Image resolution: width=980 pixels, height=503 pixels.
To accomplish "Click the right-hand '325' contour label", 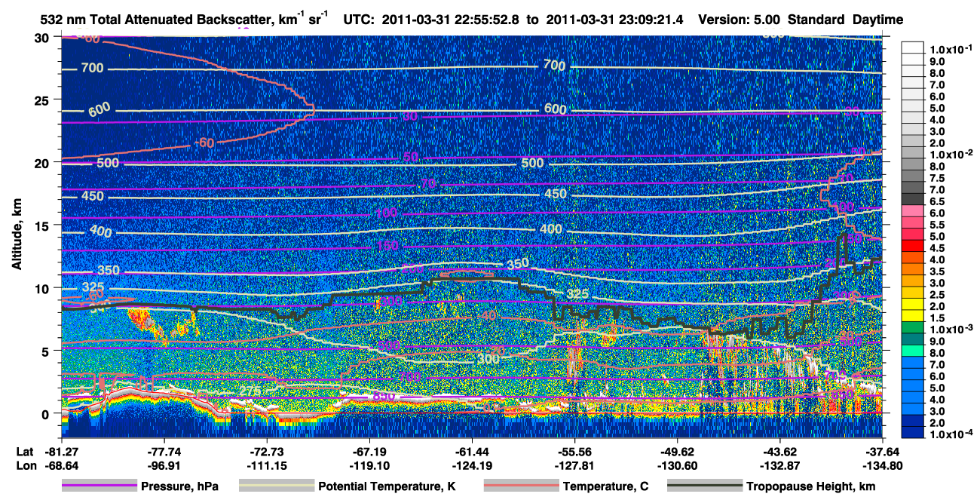I will click(577, 293).
